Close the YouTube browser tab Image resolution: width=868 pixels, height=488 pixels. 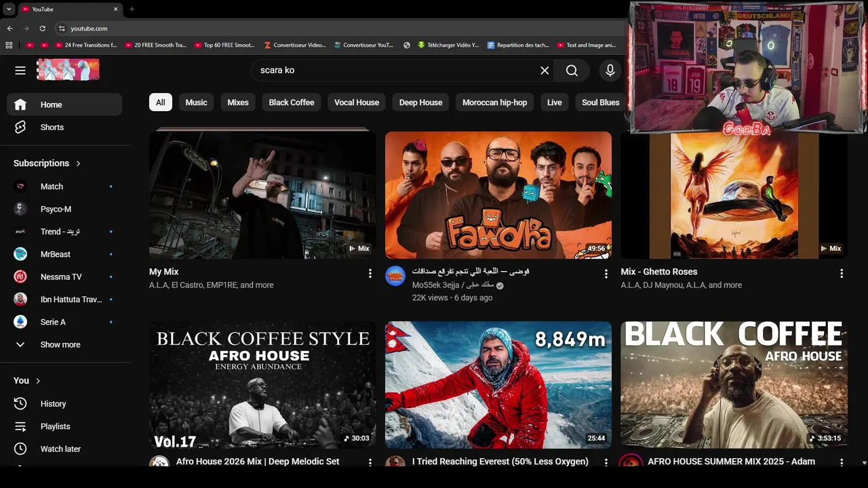click(115, 9)
